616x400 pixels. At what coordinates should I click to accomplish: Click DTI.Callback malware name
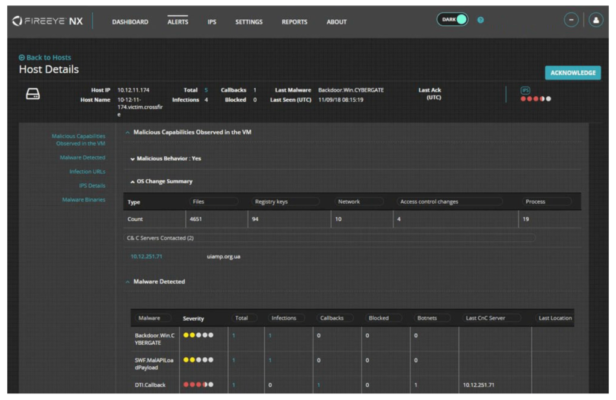click(x=150, y=385)
